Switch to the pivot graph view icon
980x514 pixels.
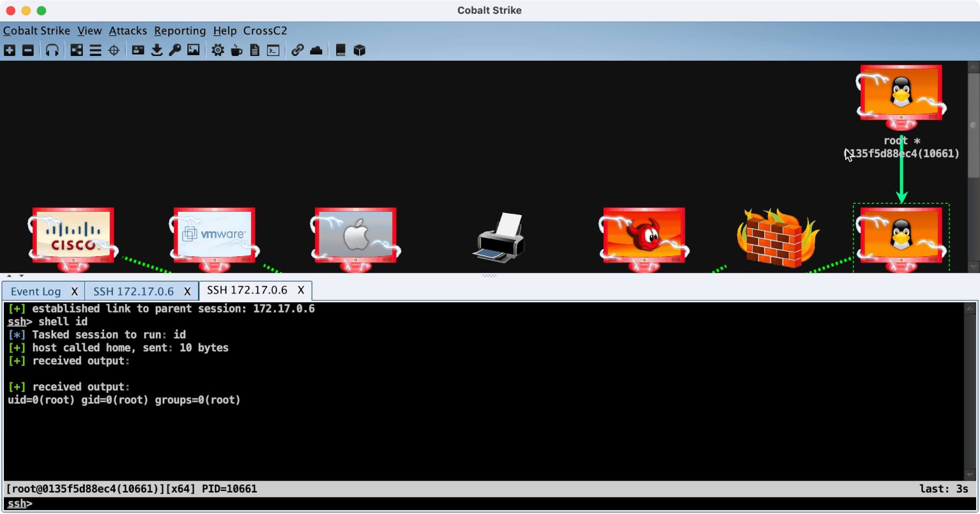click(x=76, y=50)
